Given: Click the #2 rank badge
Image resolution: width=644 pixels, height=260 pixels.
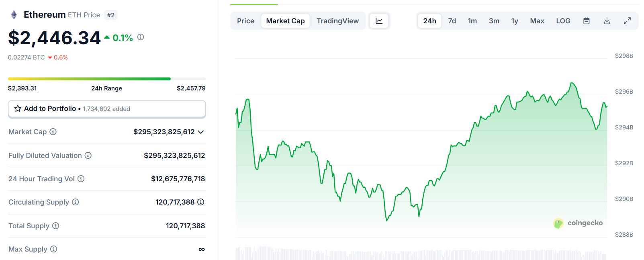Looking at the screenshot, I should [x=111, y=15].
